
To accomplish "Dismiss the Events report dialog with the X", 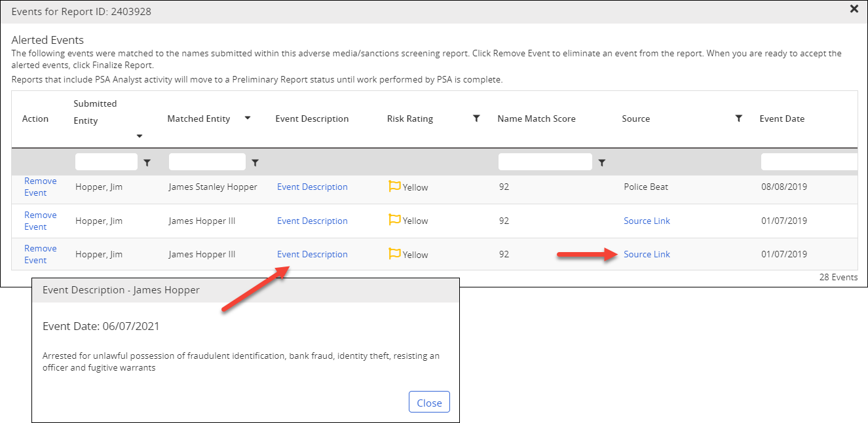I will tap(854, 9).
